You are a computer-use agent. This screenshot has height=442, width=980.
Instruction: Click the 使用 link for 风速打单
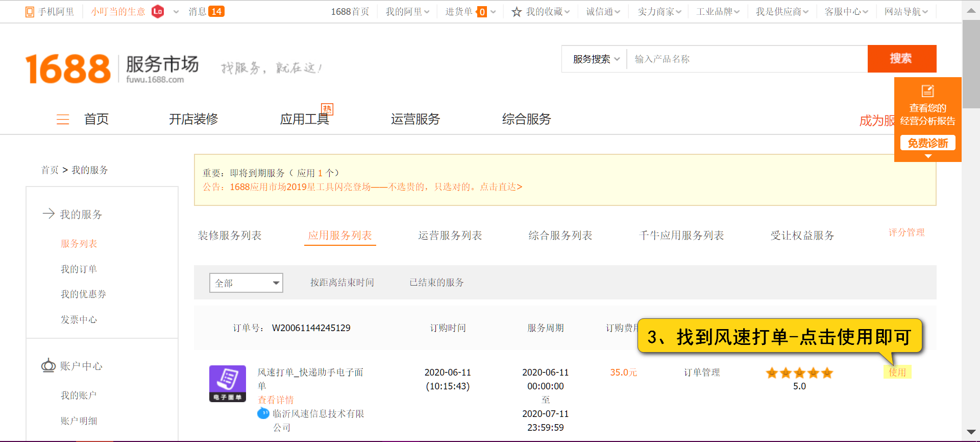897,372
